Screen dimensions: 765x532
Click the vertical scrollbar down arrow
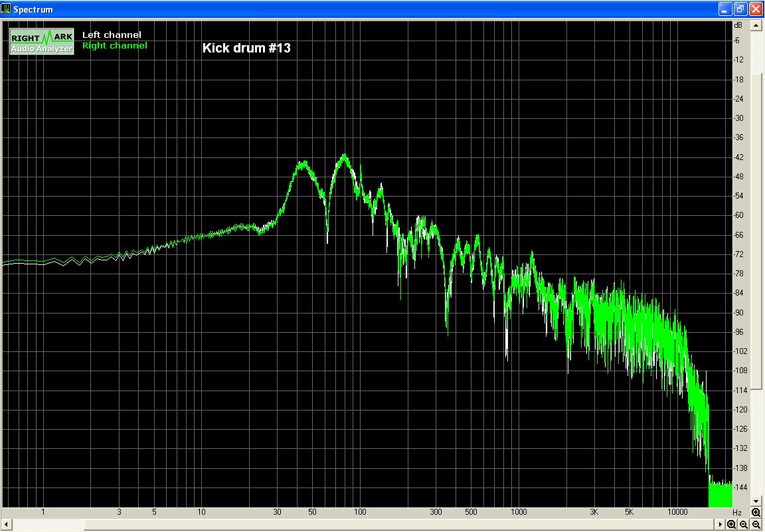tap(756, 501)
